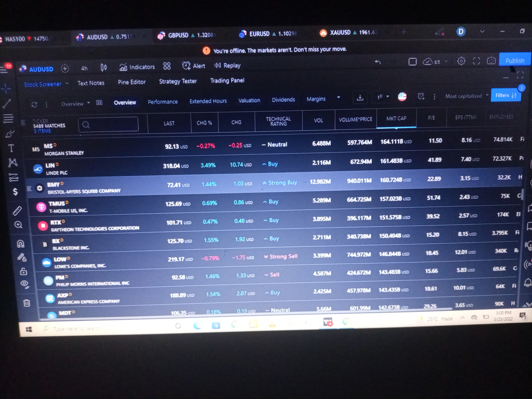Expand the title bar chevron menu

(482, 32)
